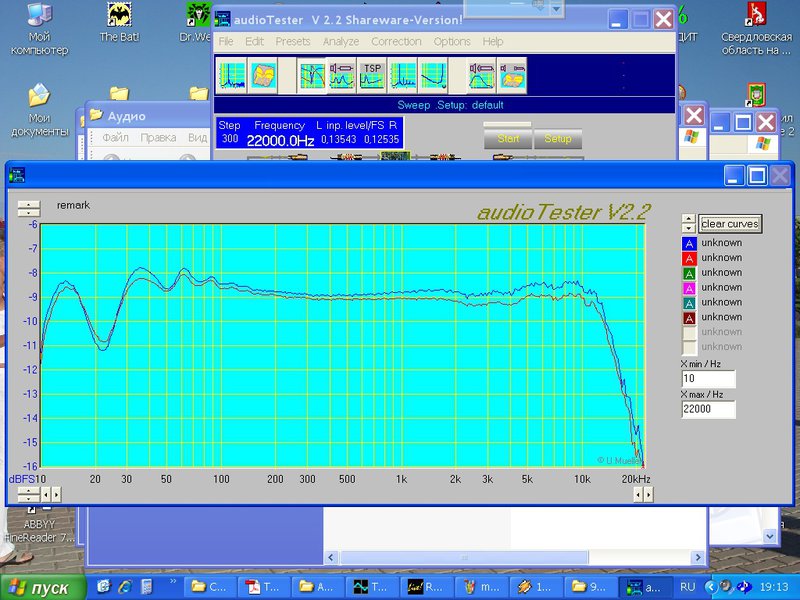Select the sweep frequency response tool icon
Screen dimensions: 800x600
click(x=312, y=75)
